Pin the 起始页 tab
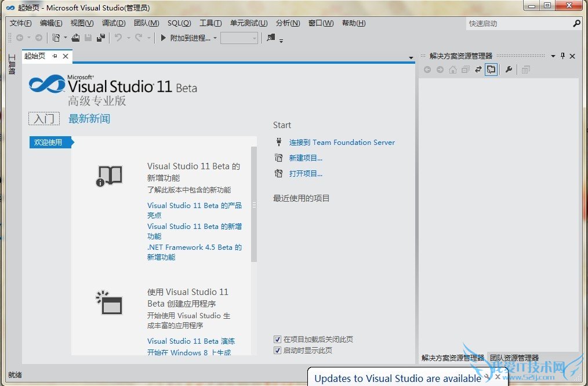The image size is (588, 386). [x=55, y=56]
